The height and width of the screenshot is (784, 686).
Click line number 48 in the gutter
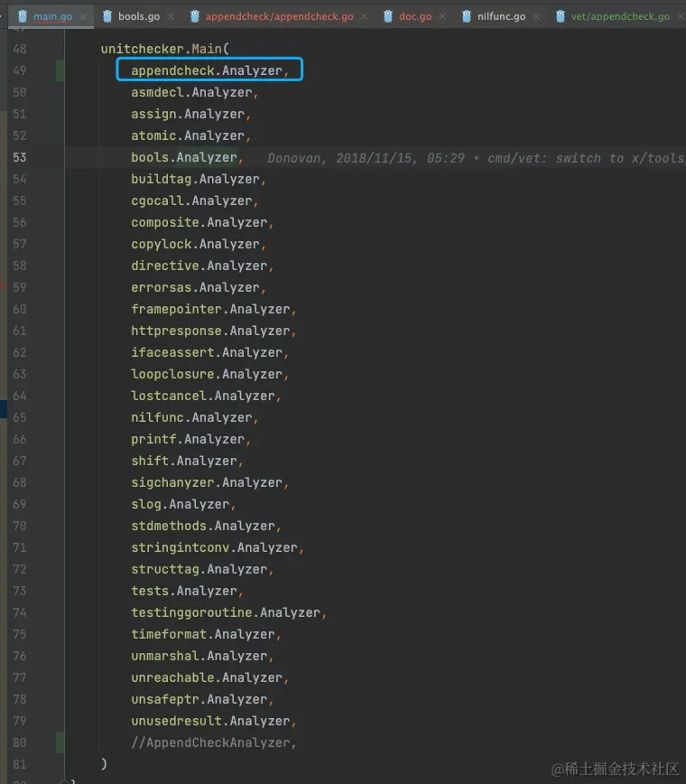click(x=20, y=49)
